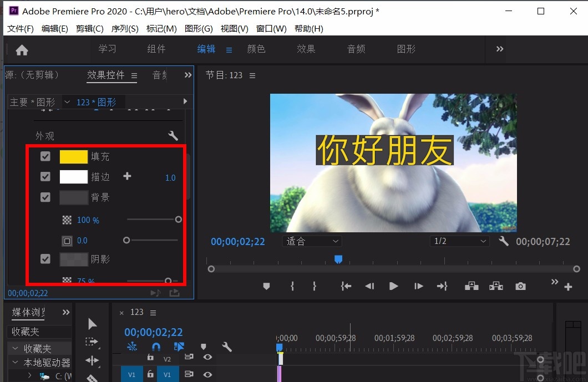
Task: Step forward one frame
Action: [418, 287]
